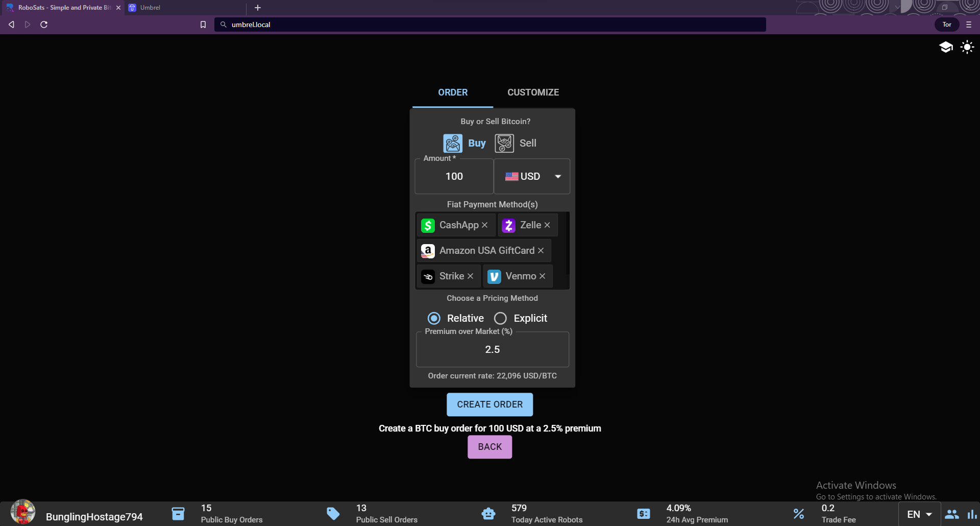The width and height of the screenshot is (980, 526).
Task: Click the Public Sell Orders tag icon
Action: pos(333,514)
